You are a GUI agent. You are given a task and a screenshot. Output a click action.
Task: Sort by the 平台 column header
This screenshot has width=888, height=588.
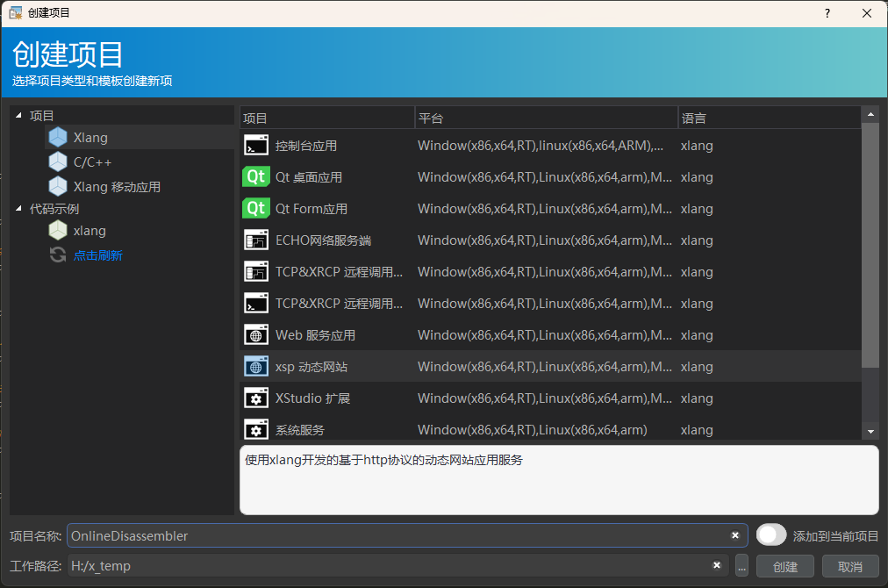coord(547,118)
